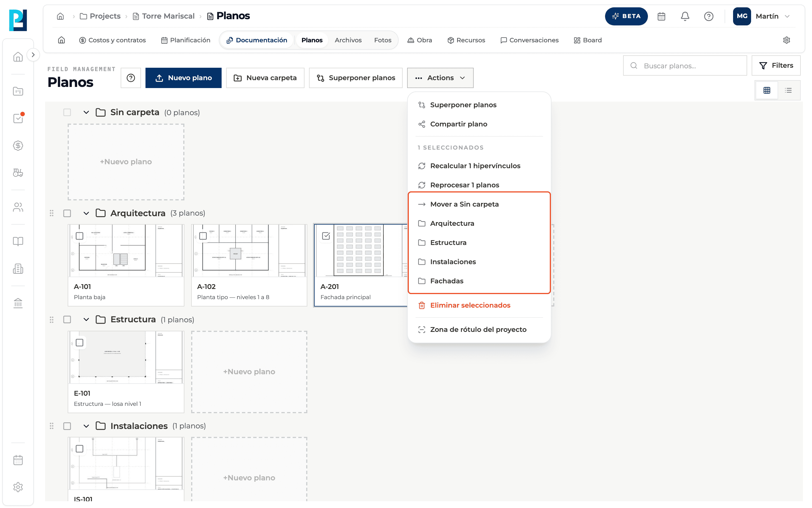The image size is (812, 508).
Task: Select Eliminar seleccionados
Action: (479, 305)
